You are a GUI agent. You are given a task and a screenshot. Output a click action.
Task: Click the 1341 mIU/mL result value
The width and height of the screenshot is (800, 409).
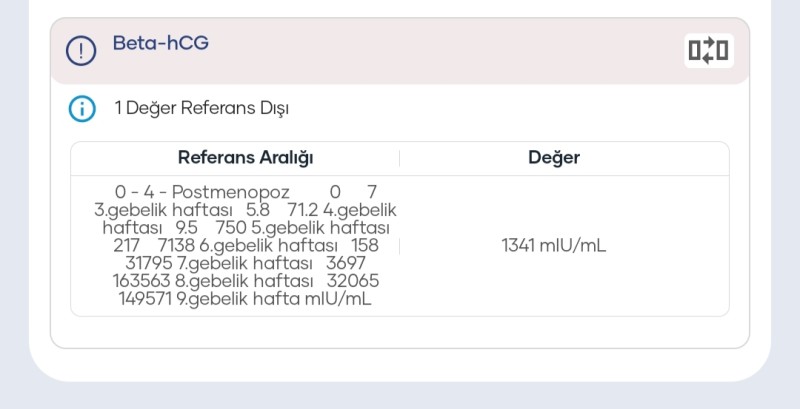click(x=553, y=245)
